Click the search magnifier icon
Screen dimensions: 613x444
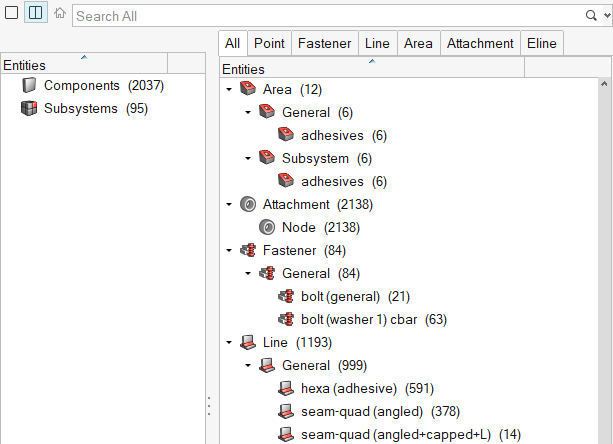(591, 16)
